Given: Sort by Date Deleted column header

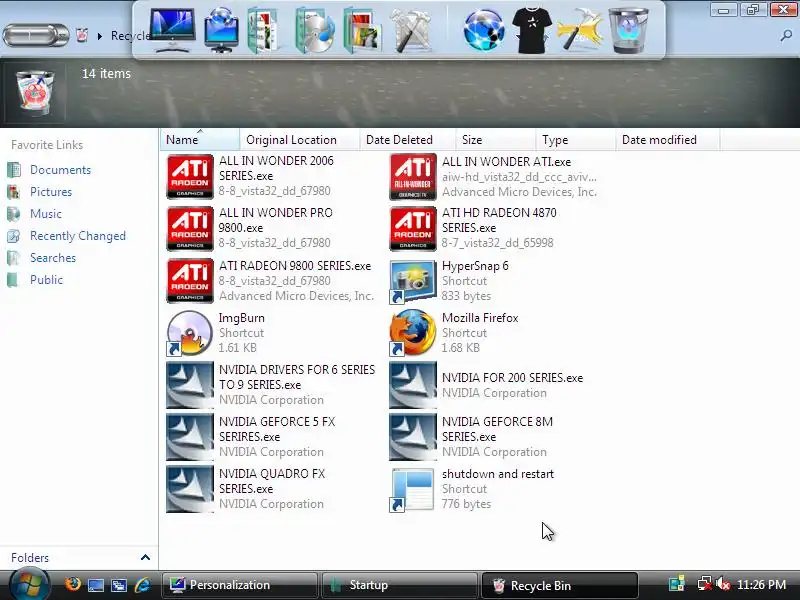Looking at the screenshot, I should [407, 140].
